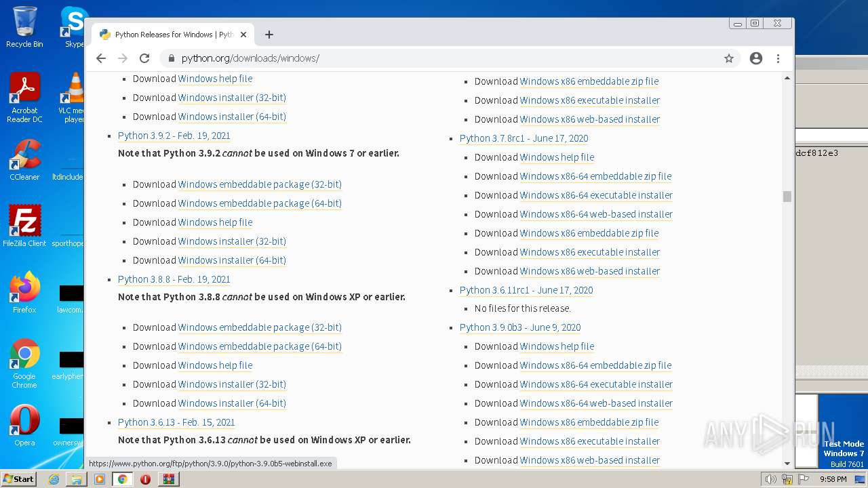Open the Opera desktop icon
The image size is (868, 488).
(24, 426)
